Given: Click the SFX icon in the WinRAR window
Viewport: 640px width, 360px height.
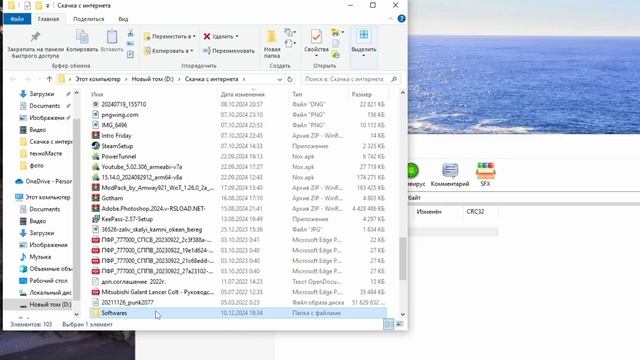Looking at the screenshot, I should pyautogui.click(x=485, y=171).
